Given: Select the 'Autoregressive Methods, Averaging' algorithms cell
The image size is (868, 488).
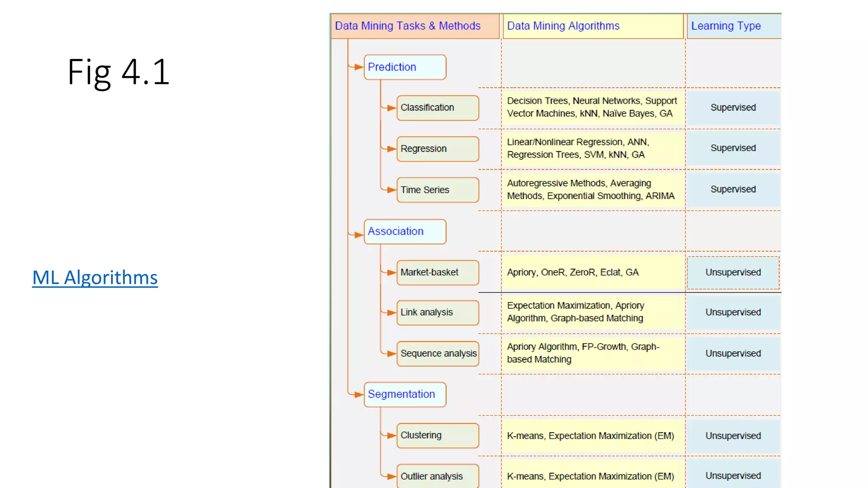Looking at the screenshot, I should (x=593, y=189).
